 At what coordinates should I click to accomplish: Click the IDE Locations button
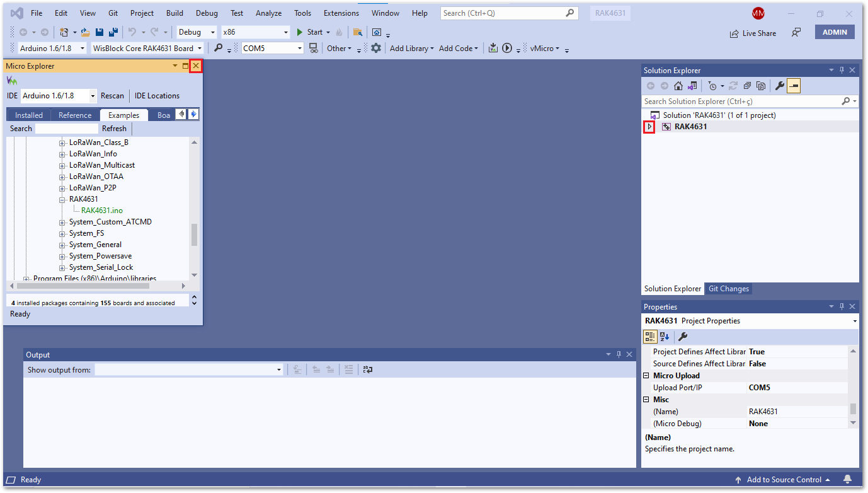tap(157, 96)
